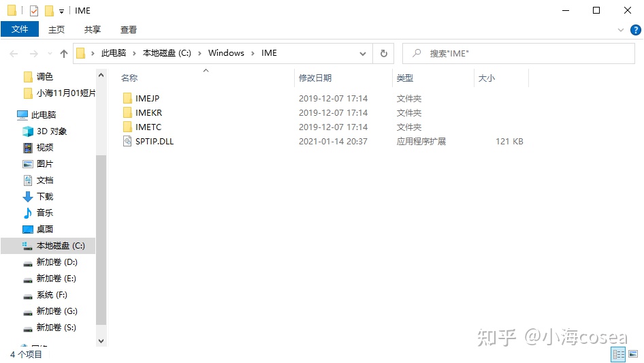
Task: Open 新加卷 (E:) drive
Action: pos(56,279)
